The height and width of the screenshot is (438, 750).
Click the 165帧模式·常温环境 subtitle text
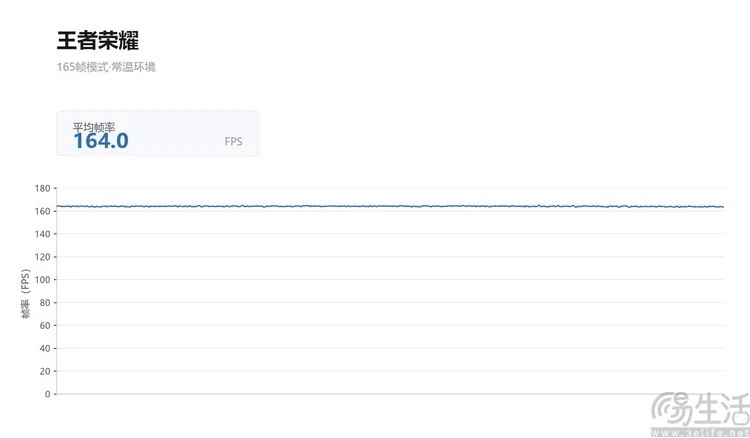pos(106,67)
